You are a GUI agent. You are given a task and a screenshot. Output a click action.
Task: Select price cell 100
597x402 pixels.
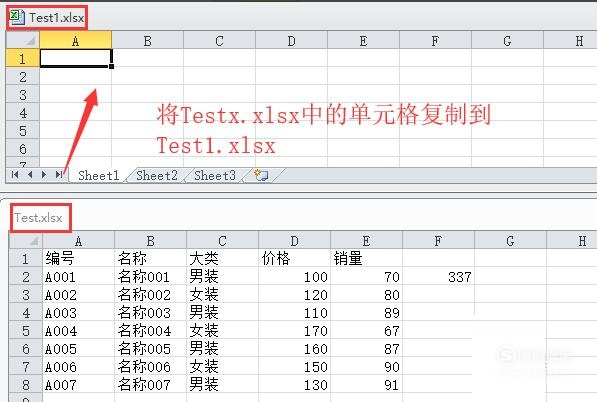click(294, 276)
